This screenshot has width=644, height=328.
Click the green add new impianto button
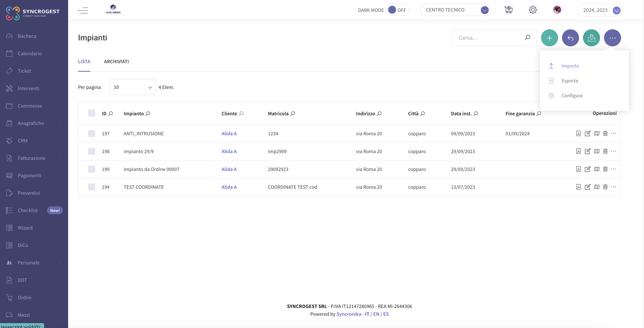(549, 38)
